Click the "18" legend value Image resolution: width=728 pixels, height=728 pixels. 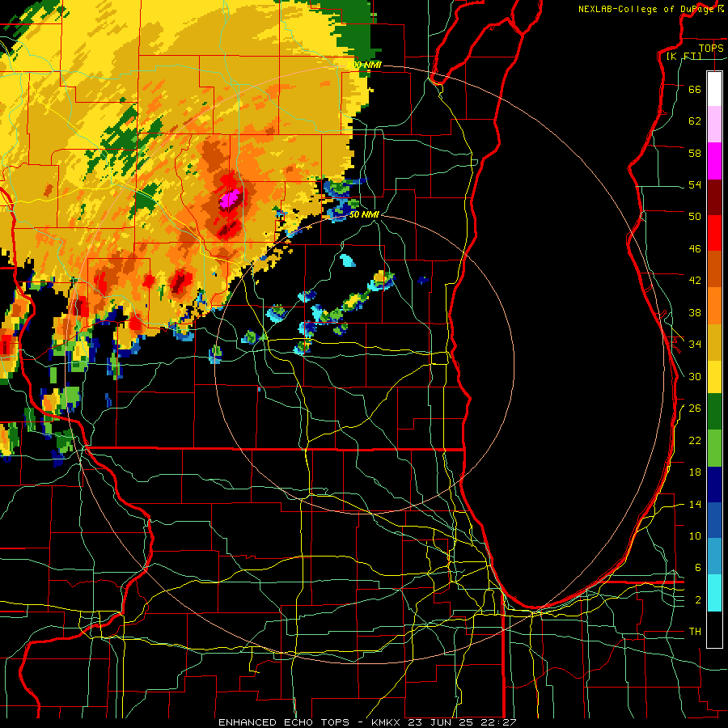(x=695, y=472)
